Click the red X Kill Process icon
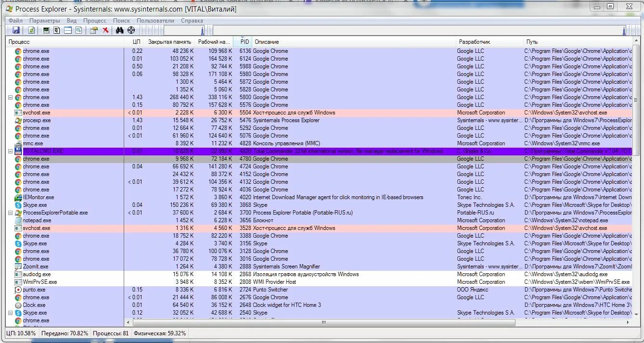 pyautogui.click(x=105, y=30)
